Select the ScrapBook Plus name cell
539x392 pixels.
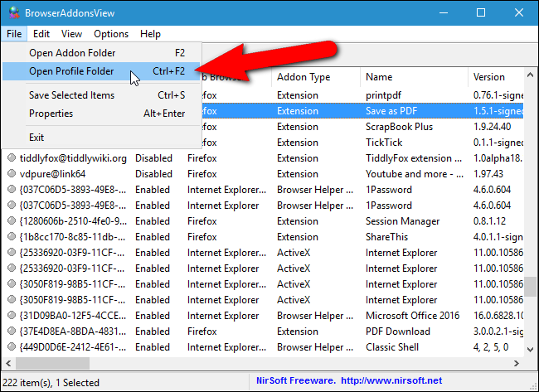coord(399,127)
